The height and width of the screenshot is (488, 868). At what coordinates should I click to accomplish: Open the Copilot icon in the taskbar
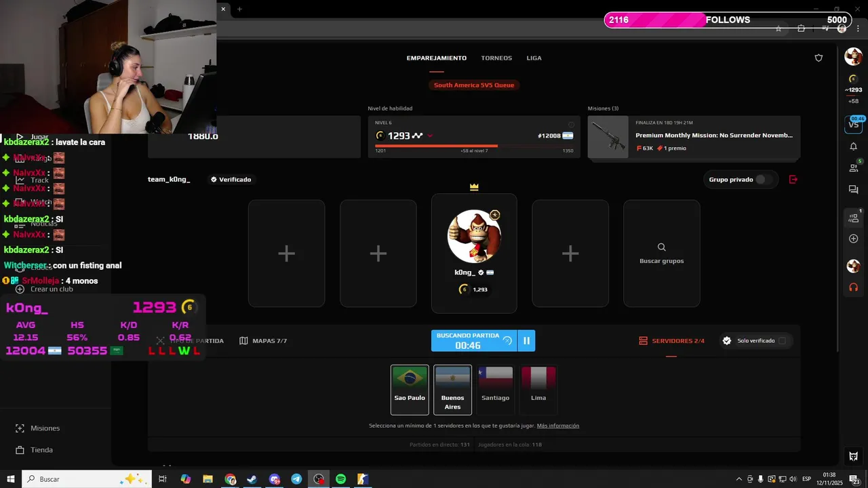pyautogui.click(x=185, y=479)
